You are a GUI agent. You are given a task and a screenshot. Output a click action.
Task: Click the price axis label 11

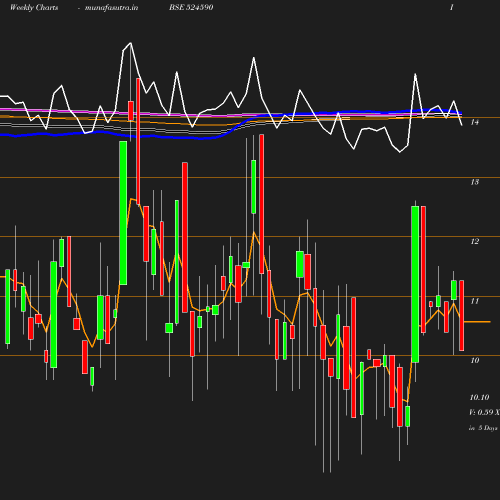pos(475,301)
